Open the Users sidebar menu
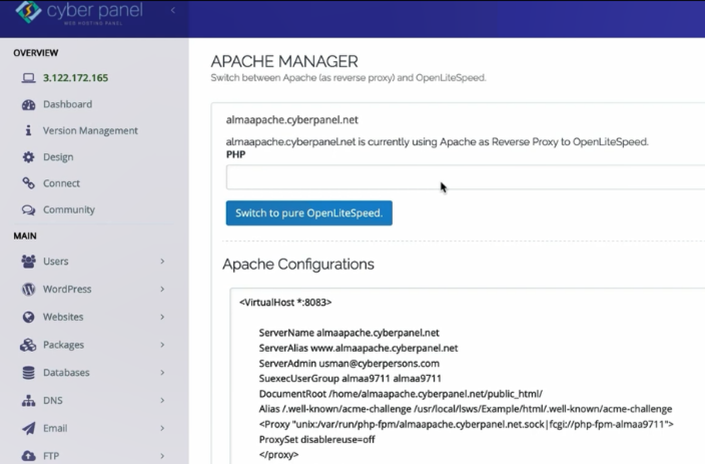This screenshot has height=464, width=705. [56, 261]
